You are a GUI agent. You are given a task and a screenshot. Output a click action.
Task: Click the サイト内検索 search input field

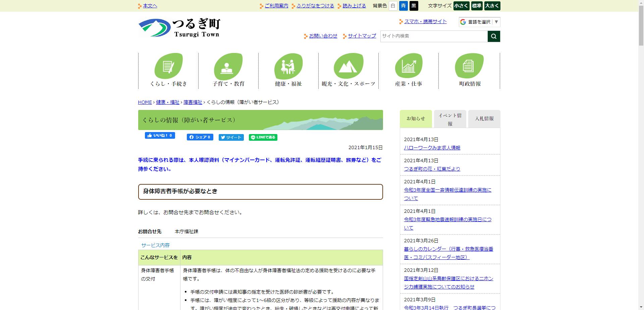click(433, 36)
